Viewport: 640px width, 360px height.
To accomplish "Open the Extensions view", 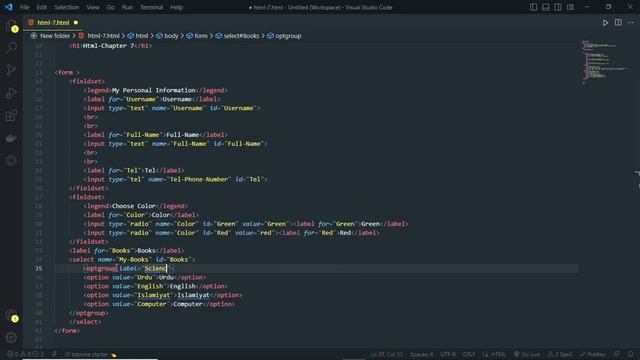I will click(x=11, y=116).
